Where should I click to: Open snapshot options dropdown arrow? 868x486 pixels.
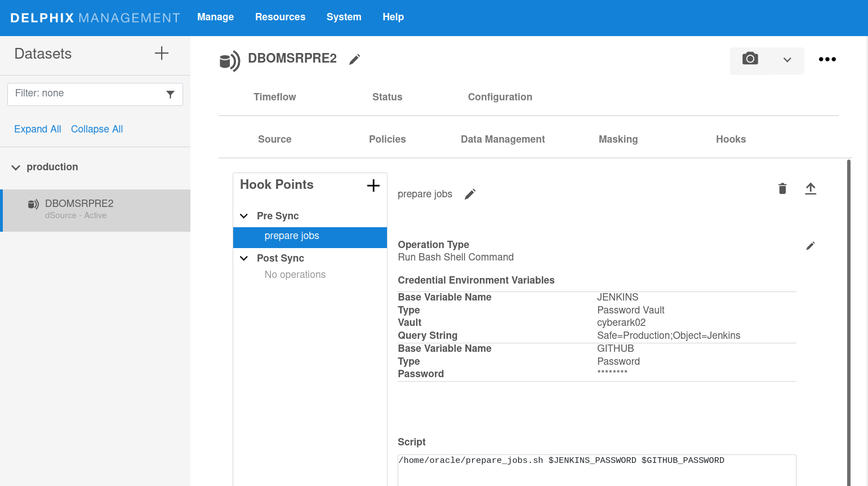point(787,60)
